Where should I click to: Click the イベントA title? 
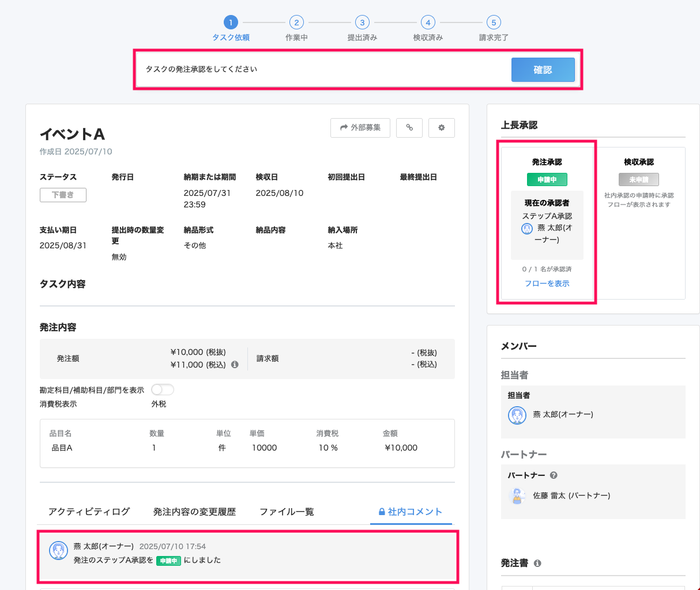(x=73, y=134)
